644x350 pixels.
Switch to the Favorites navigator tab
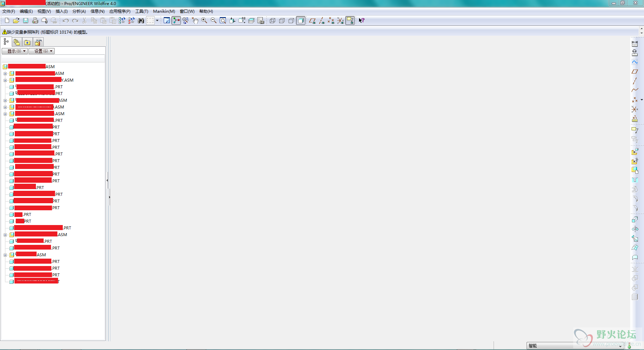click(x=28, y=42)
